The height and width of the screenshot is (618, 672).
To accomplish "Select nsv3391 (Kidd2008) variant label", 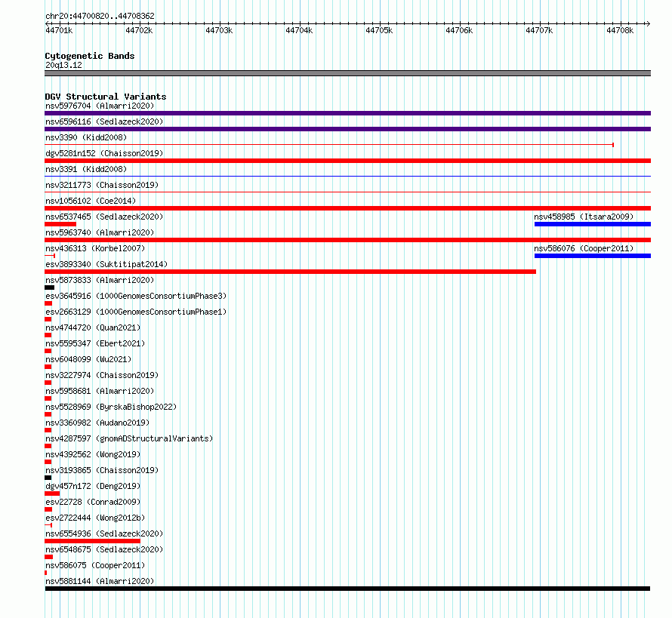I will [86, 169].
